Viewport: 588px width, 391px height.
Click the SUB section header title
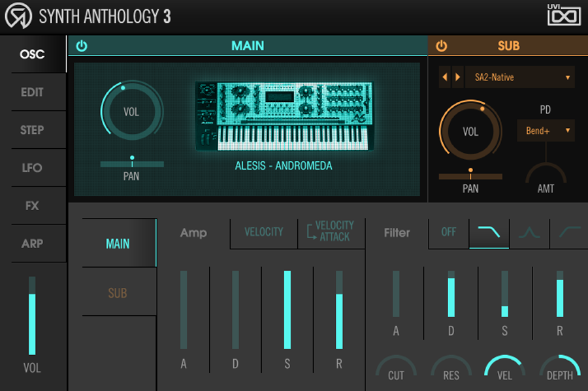[509, 46]
